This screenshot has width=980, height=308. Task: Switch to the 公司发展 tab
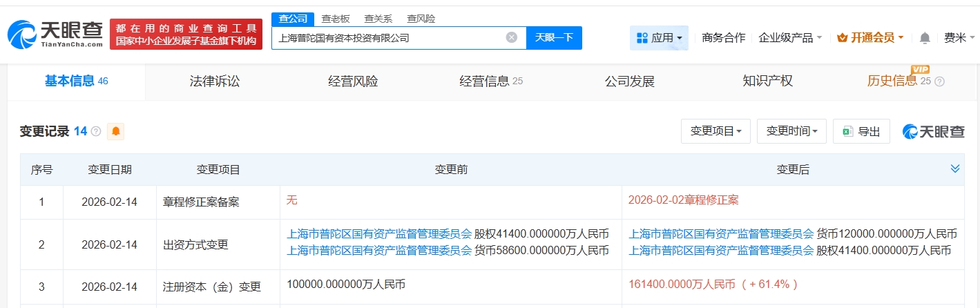point(629,81)
